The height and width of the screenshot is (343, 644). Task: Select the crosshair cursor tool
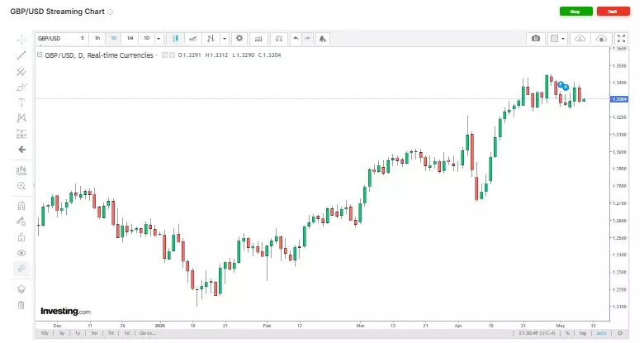(x=21, y=40)
